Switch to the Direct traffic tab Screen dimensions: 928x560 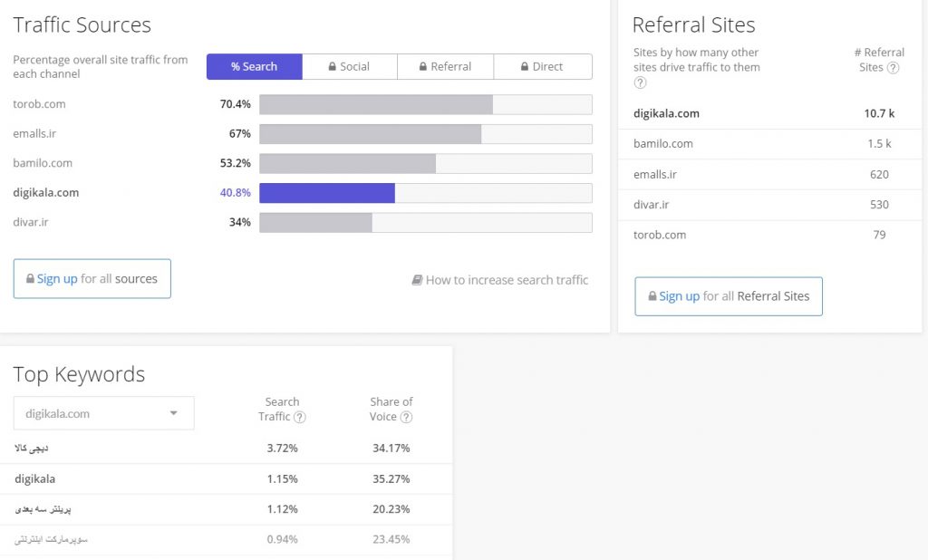543,66
